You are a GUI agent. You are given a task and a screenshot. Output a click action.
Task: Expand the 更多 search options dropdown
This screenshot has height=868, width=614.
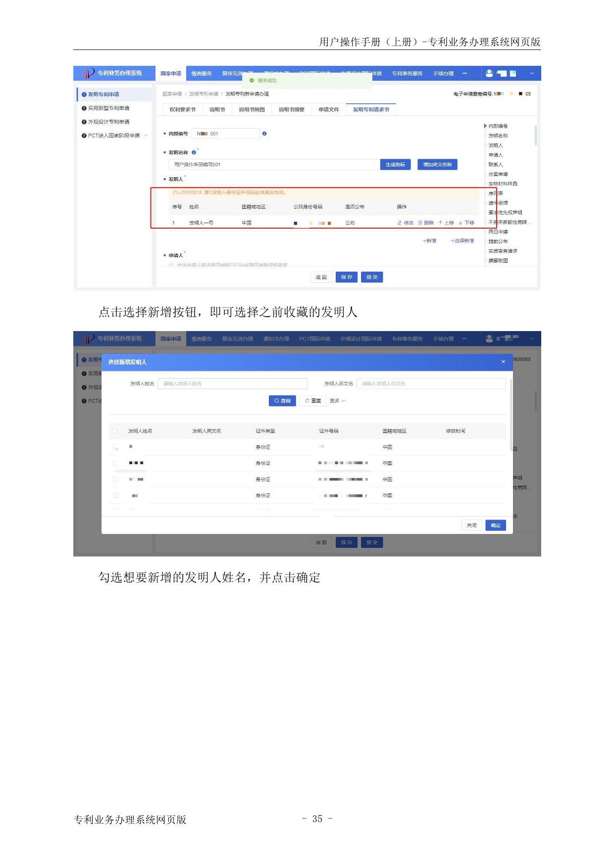pyautogui.click(x=337, y=401)
